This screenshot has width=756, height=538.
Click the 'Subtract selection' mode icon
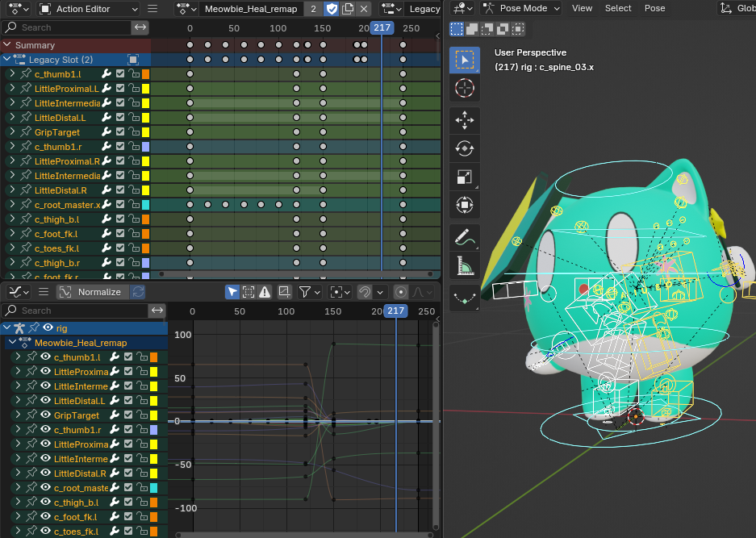(487, 29)
